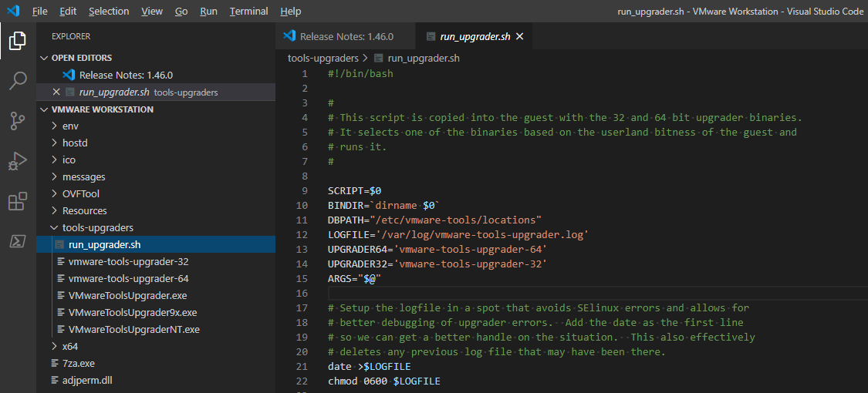Collapse the VMware Workstation folder section
This screenshot has height=393, width=868.
[x=44, y=109]
